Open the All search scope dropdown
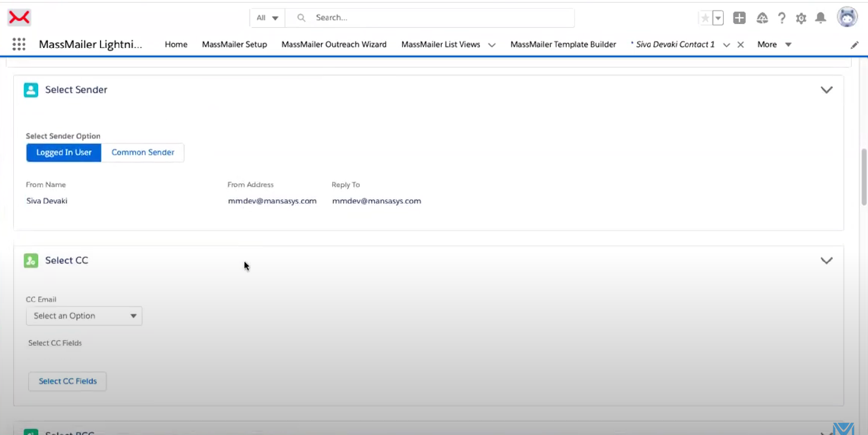 [x=267, y=18]
